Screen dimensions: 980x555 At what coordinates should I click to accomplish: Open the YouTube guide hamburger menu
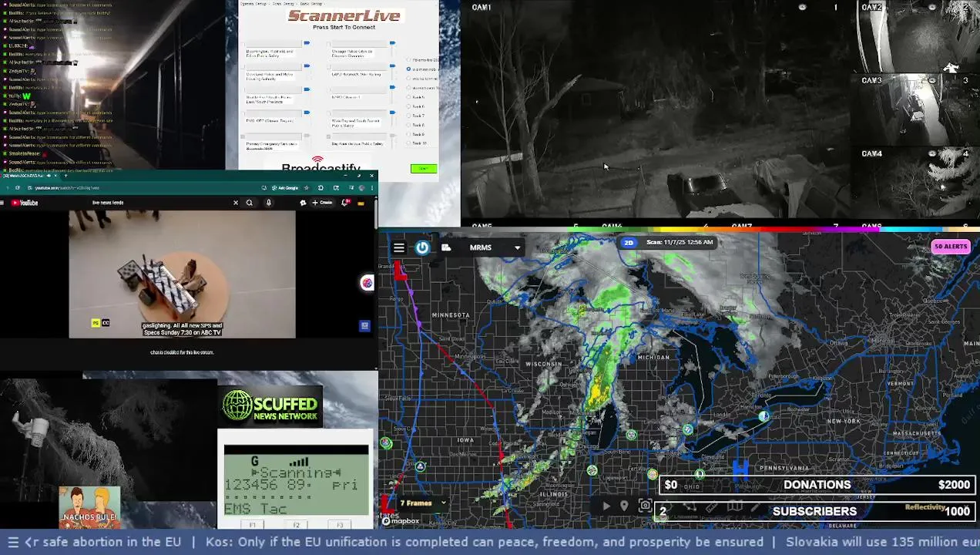2,203
